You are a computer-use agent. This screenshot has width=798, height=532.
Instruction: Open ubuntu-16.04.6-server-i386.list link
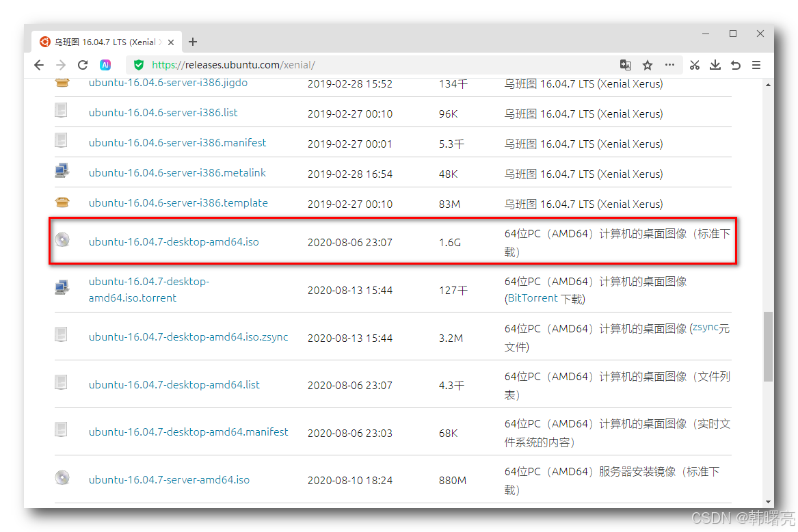tap(163, 113)
